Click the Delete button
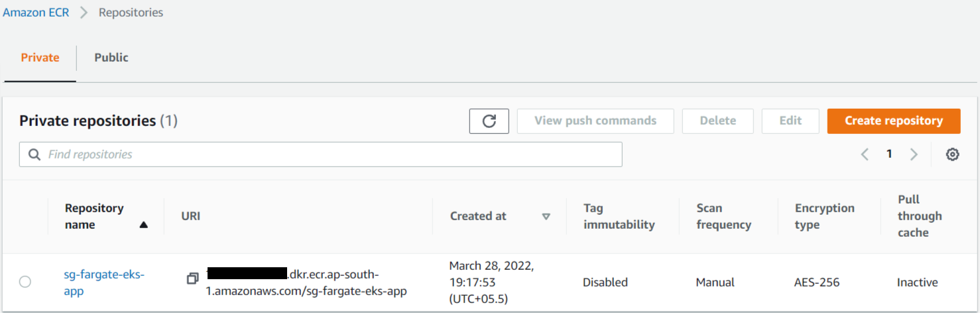The height and width of the screenshot is (313, 980). (718, 121)
